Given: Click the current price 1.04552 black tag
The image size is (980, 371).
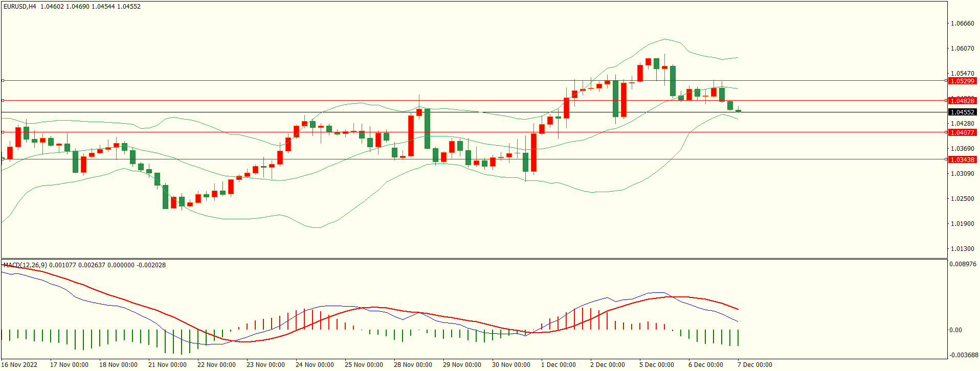Looking at the screenshot, I should (962, 112).
